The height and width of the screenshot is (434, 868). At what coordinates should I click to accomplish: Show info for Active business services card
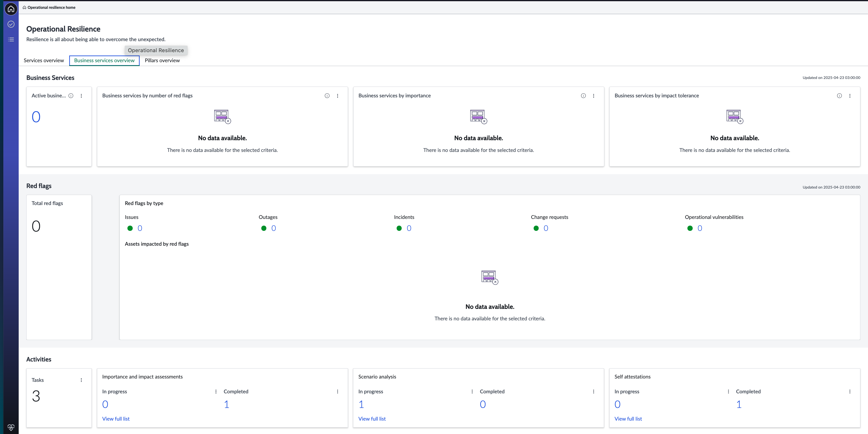(71, 96)
